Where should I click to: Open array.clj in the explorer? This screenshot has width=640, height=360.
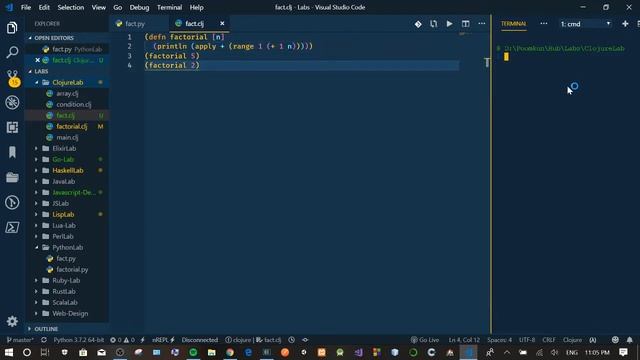tap(67, 93)
